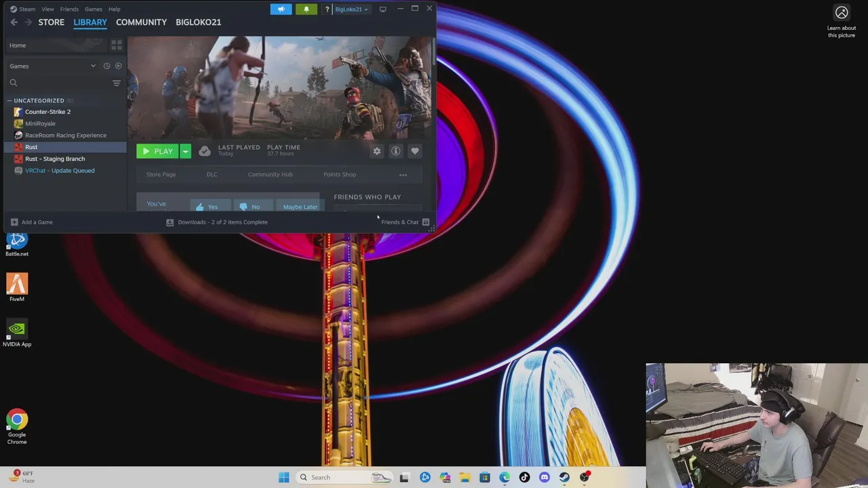This screenshot has width=868, height=488.
Task: Click the library search input field
Action: [64, 83]
